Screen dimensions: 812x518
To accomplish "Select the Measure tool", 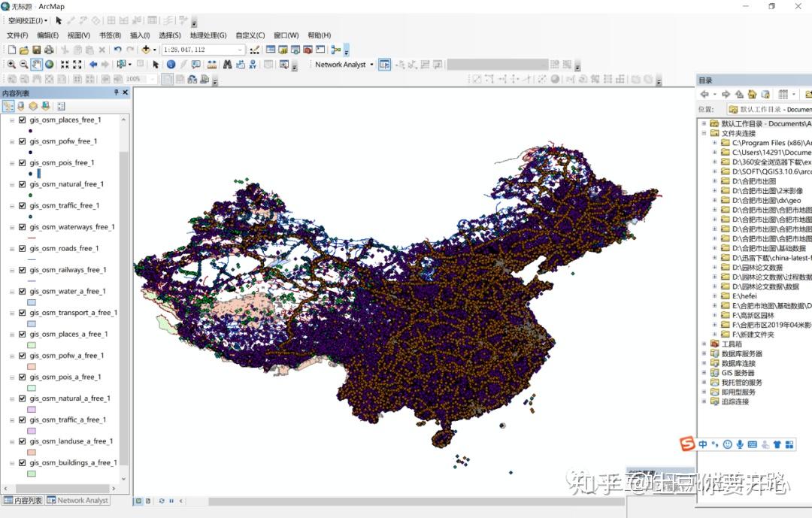I will tap(213, 64).
